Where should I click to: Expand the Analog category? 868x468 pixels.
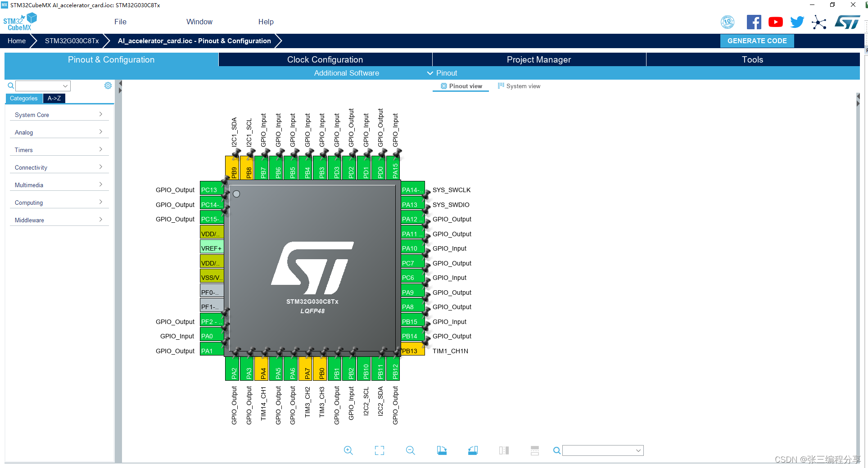click(59, 132)
